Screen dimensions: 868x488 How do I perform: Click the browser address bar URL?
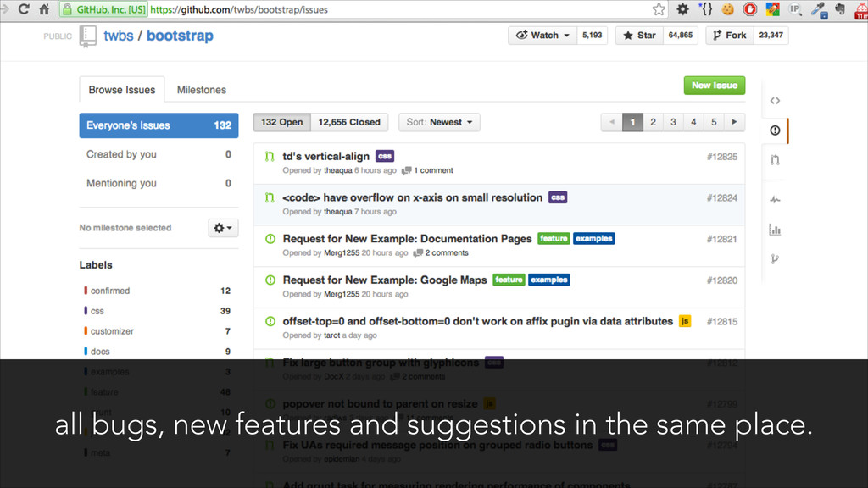[239, 9]
